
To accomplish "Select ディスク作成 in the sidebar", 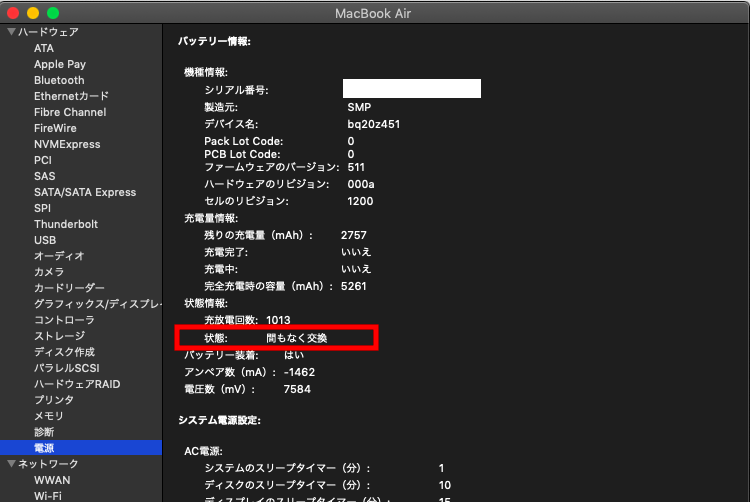I will pyautogui.click(x=65, y=352).
